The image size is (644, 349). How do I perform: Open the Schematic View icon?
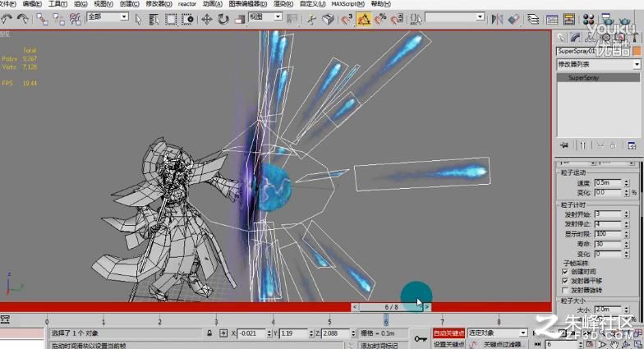tap(568, 19)
